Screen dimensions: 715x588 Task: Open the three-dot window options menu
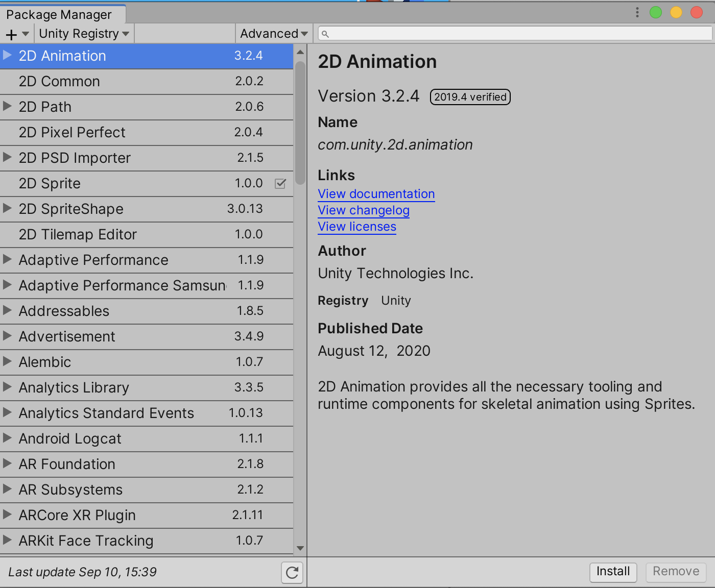click(637, 12)
